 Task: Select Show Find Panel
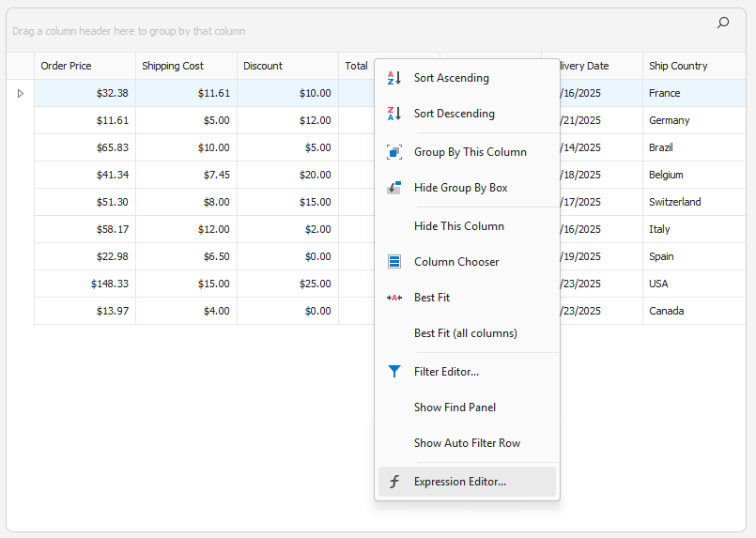(x=467, y=407)
